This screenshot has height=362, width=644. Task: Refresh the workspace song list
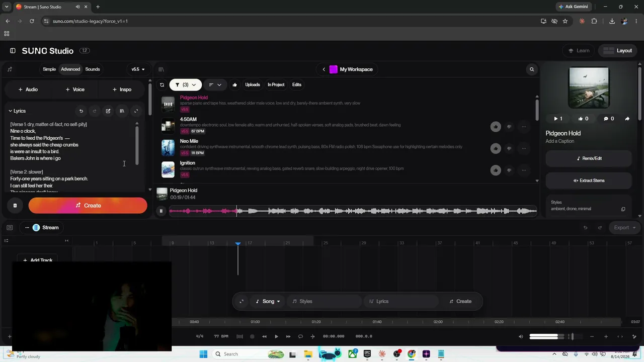coord(162,85)
